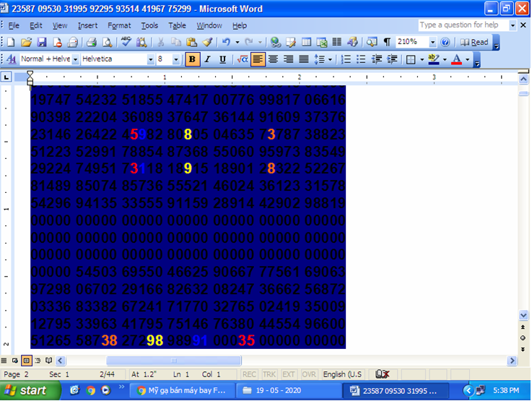The width and height of the screenshot is (532, 401).
Task: Toggle Align Right
Action: tap(289, 59)
